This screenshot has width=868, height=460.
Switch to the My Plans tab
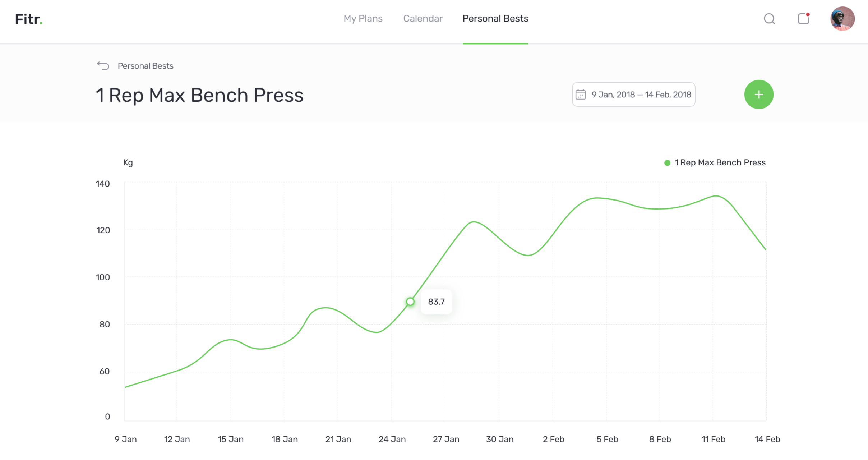(363, 19)
